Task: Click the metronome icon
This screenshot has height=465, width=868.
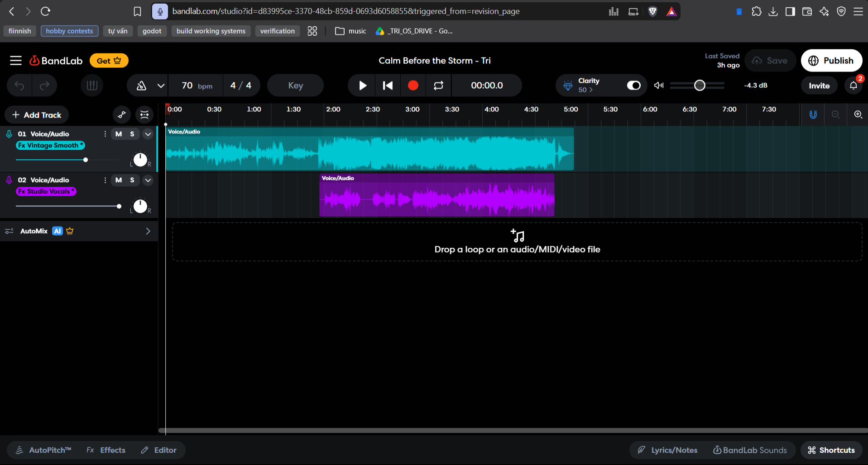Action: pyautogui.click(x=141, y=85)
